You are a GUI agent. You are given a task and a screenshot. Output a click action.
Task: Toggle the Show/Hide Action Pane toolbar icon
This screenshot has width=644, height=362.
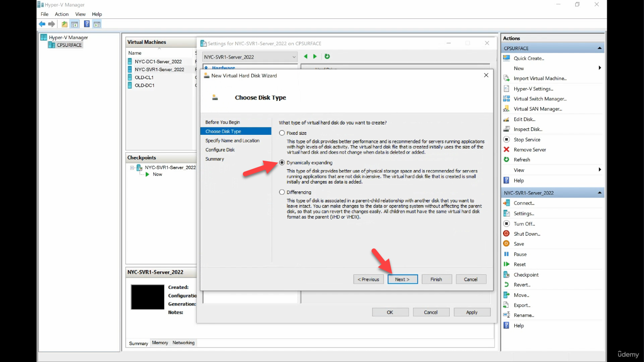pyautogui.click(x=97, y=24)
